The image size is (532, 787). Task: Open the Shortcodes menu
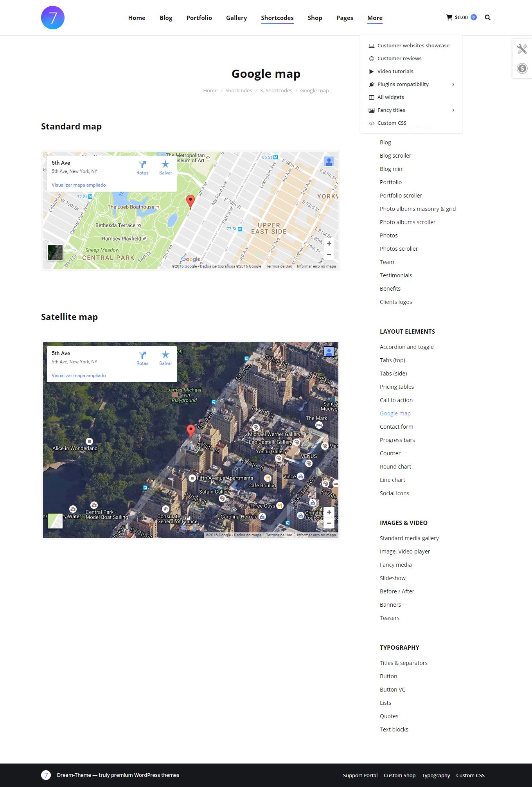(277, 18)
